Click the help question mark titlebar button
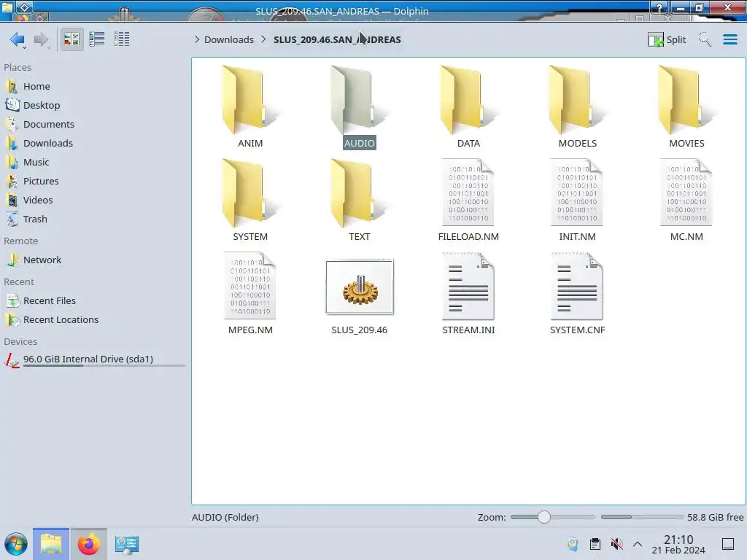747x560 pixels. coord(659,7)
